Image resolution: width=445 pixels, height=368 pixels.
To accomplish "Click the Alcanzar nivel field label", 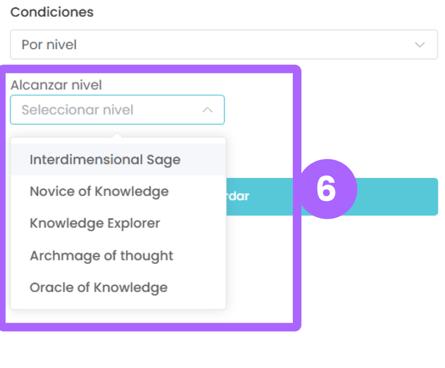I will point(56,85).
